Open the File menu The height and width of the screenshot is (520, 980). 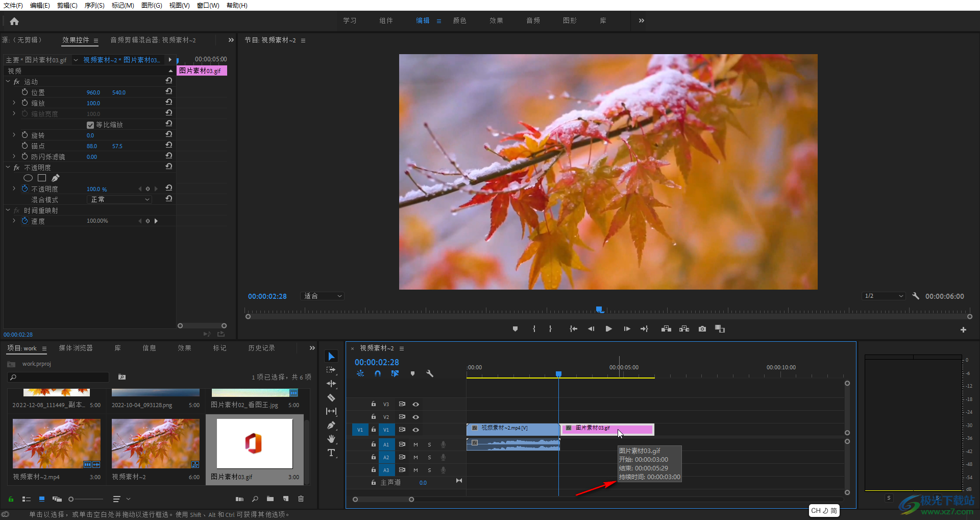[13, 5]
